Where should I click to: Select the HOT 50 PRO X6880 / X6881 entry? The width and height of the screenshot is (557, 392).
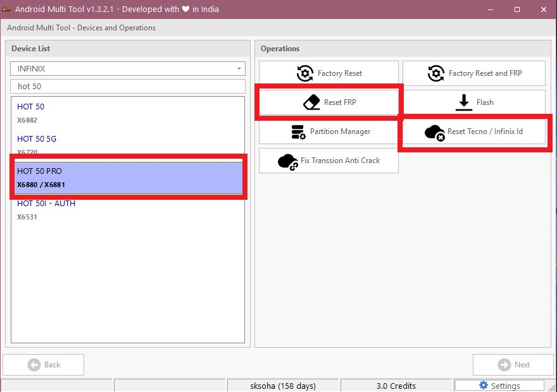click(x=127, y=178)
